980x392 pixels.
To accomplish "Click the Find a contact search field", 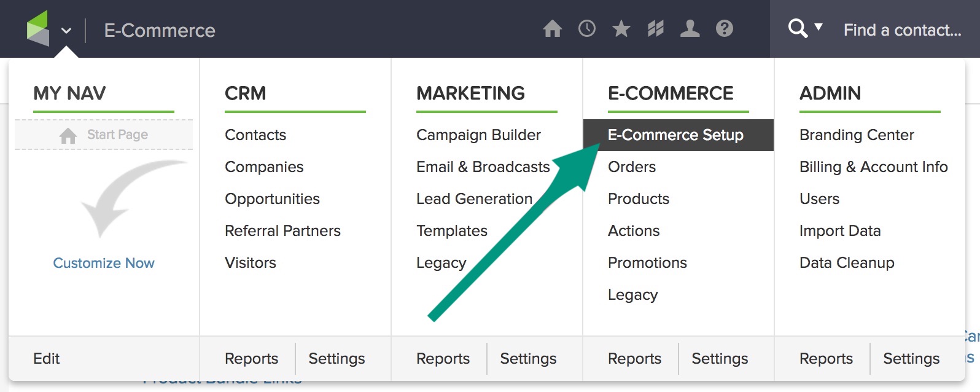I will coord(903,30).
